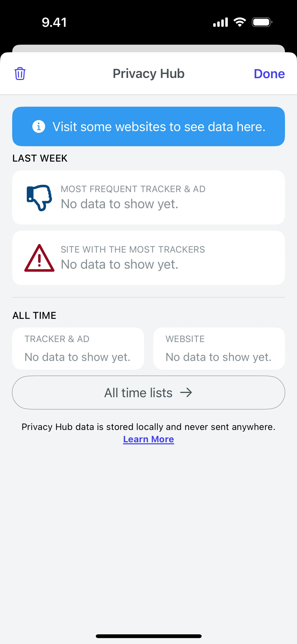The image size is (297, 644).
Task: Open the All time lists button
Action: point(148,393)
